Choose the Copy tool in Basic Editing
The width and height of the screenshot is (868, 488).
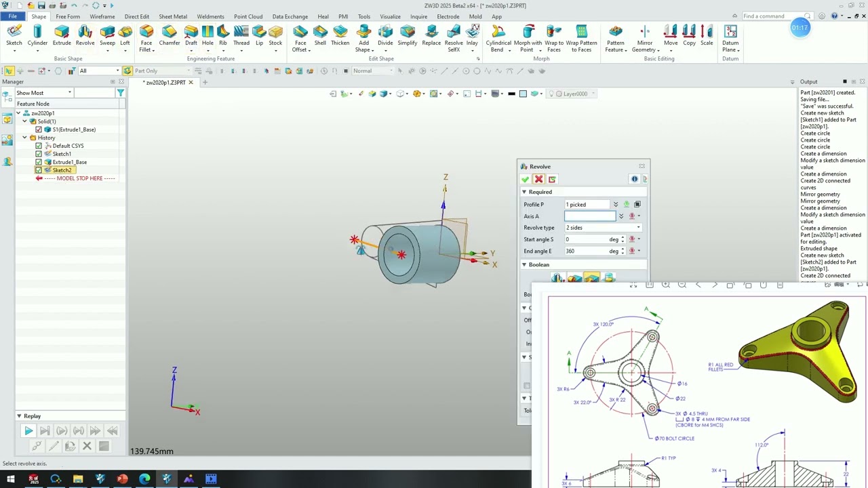point(689,36)
